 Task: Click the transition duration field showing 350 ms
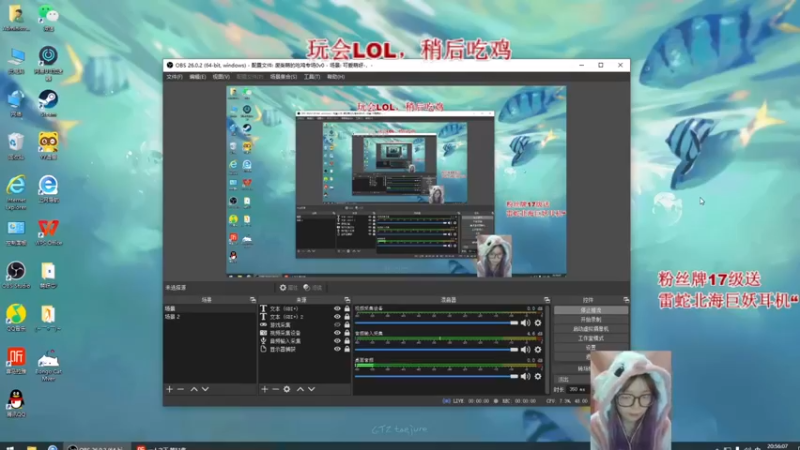click(x=577, y=390)
